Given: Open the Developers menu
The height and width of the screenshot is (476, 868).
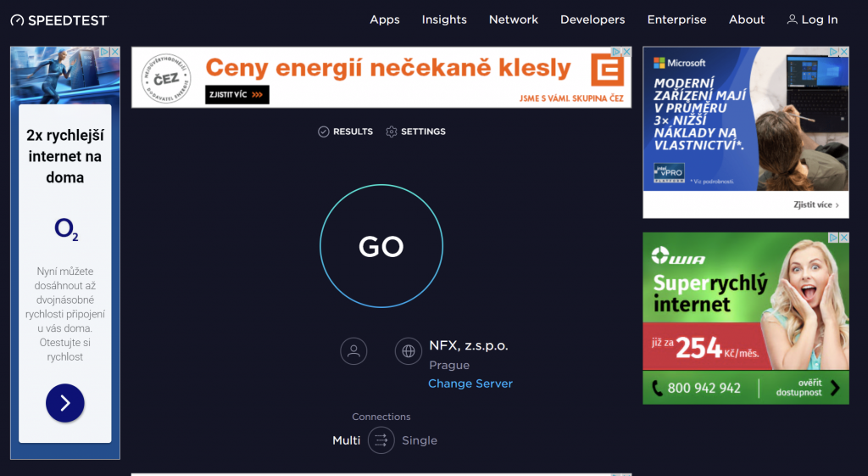Looking at the screenshot, I should [593, 20].
